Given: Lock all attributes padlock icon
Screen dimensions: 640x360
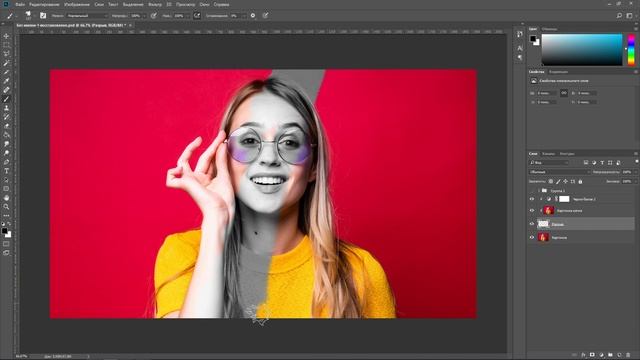Looking at the screenshot, I should coord(580,181).
